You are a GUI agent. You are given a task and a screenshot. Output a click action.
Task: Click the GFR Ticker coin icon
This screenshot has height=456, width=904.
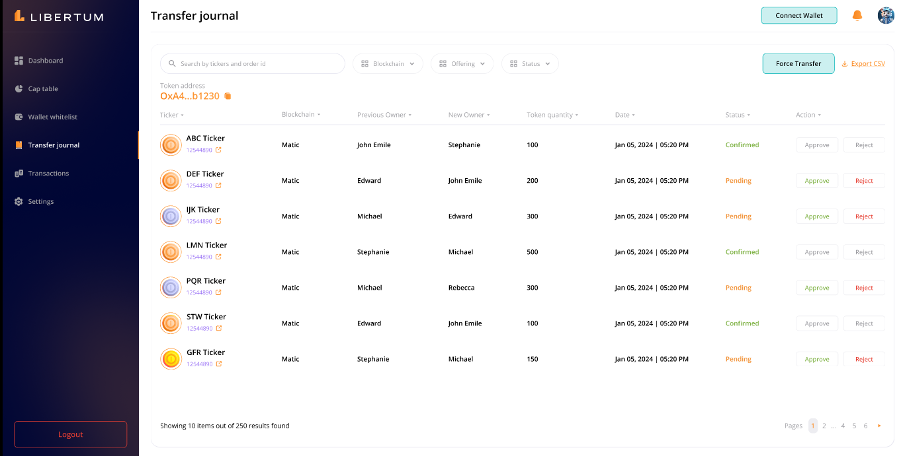pos(171,358)
